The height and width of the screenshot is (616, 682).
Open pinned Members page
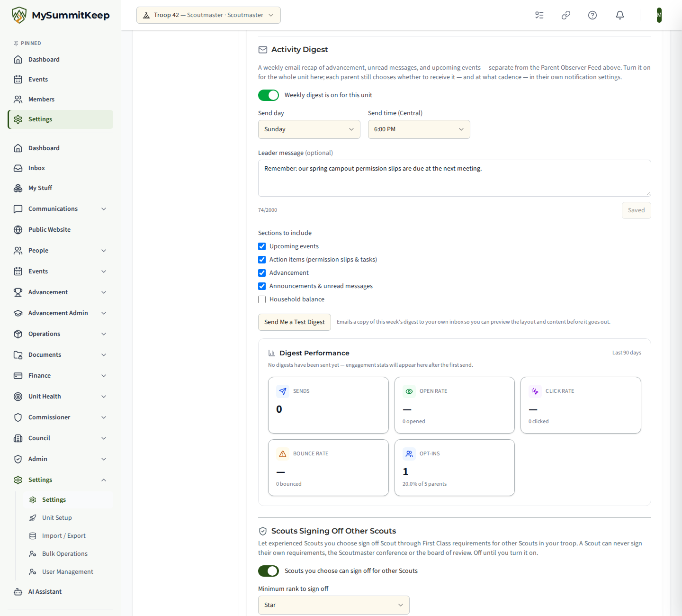click(x=61, y=100)
